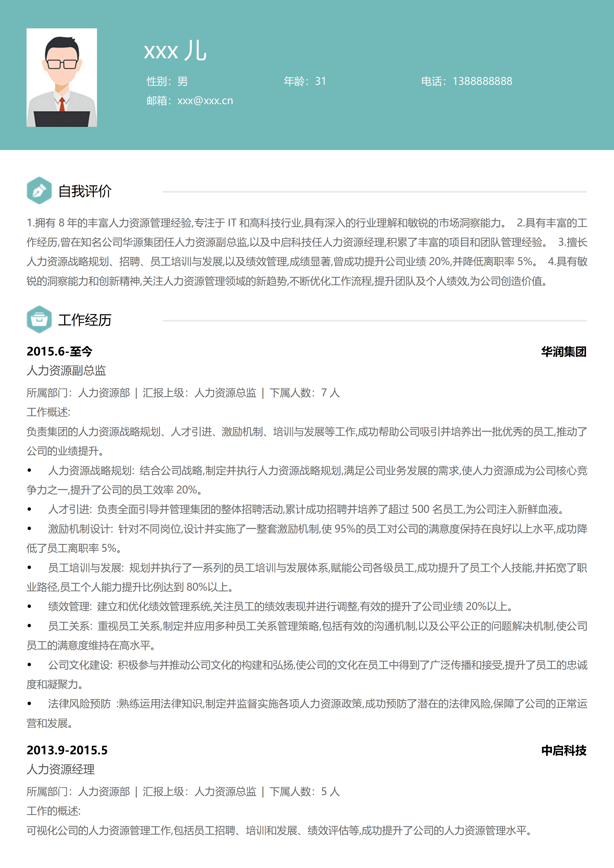614x868 pixels.
Task: Click the profile avatar photo
Action: (x=62, y=78)
